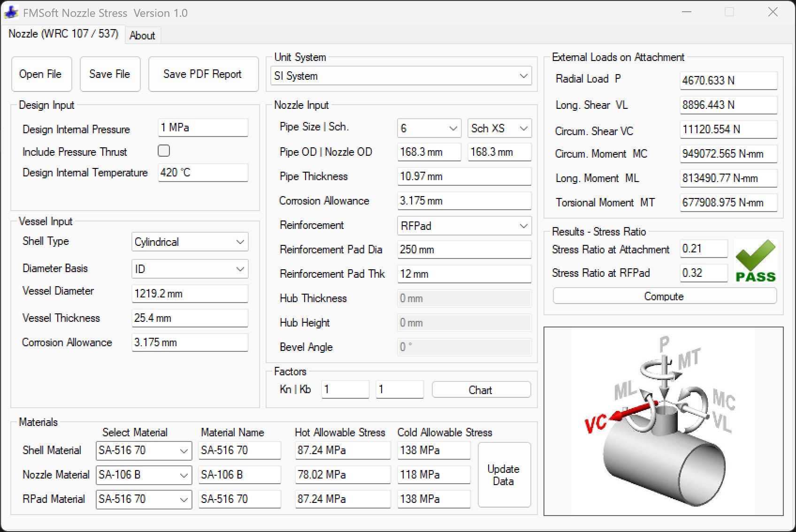This screenshot has width=796, height=532.
Task: Click the nozzle load diagram image
Action: point(663,421)
